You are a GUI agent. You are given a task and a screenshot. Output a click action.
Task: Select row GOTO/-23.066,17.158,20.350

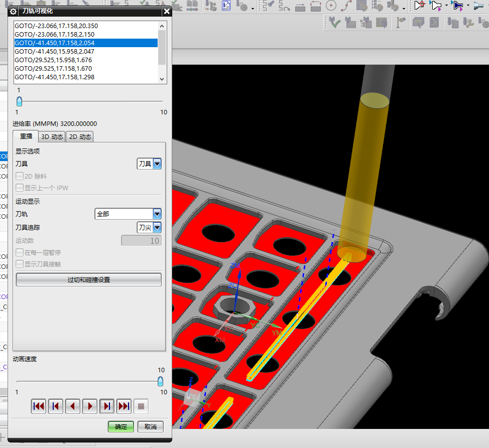(86, 26)
